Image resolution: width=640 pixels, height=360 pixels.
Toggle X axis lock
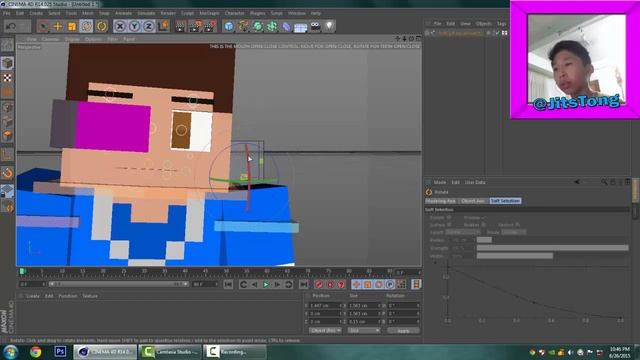tap(120, 26)
